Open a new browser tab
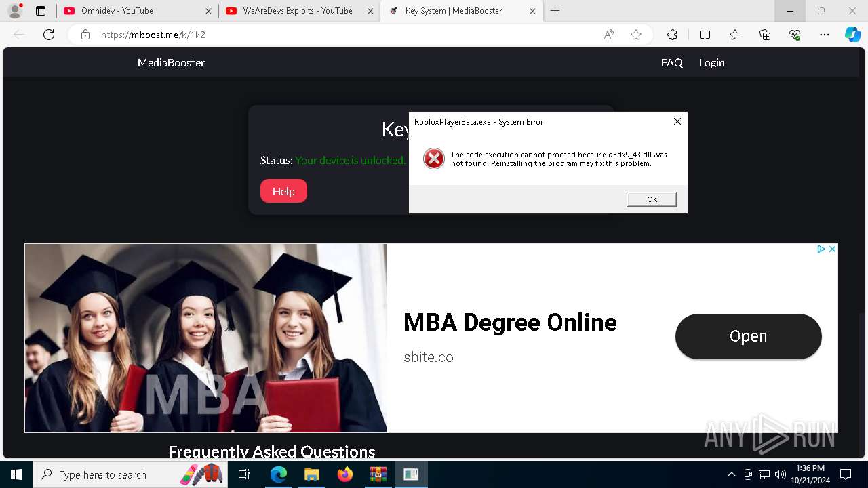 pyautogui.click(x=555, y=11)
